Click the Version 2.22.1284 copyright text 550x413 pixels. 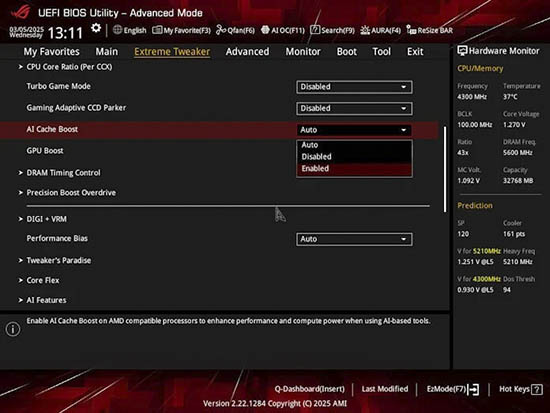pos(275,404)
